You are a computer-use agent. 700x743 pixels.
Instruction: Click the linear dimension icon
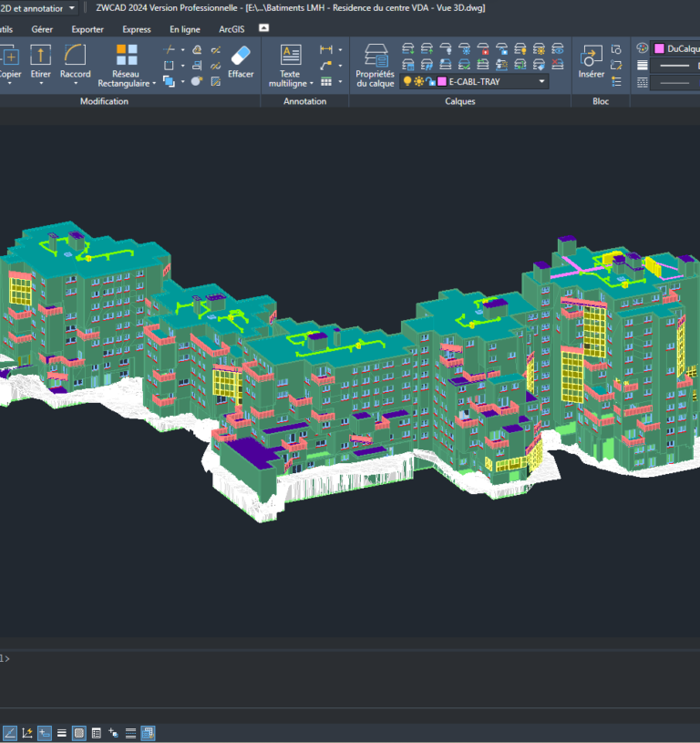(325, 49)
